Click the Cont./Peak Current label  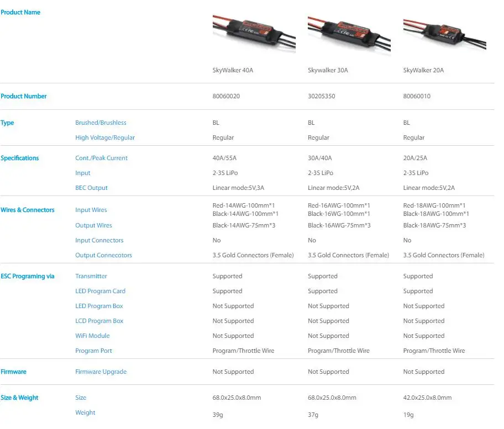pos(101,158)
